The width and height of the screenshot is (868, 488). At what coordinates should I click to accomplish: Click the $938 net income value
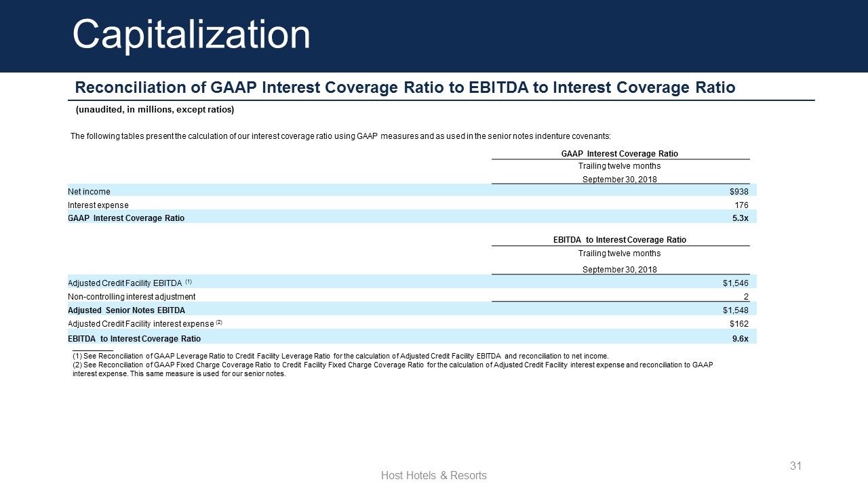(x=738, y=192)
